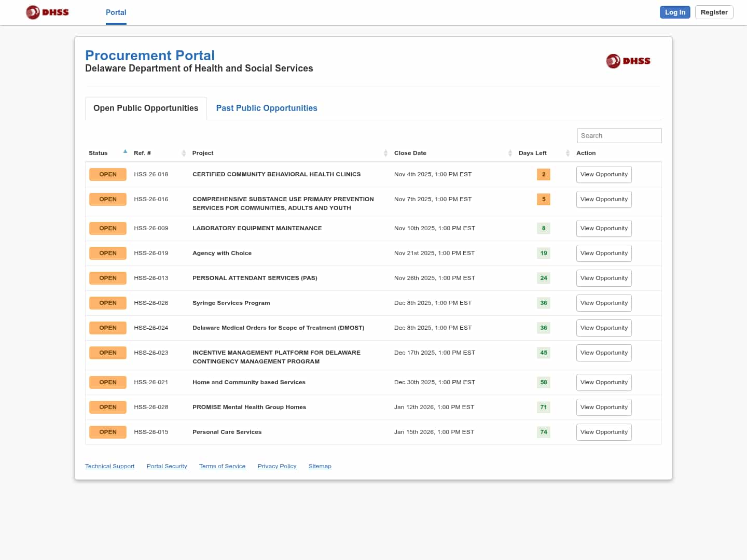Image resolution: width=747 pixels, height=560 pixels.
Task: Click the OPEN status badge for HSS-26-018
Action: click(108, 174)
